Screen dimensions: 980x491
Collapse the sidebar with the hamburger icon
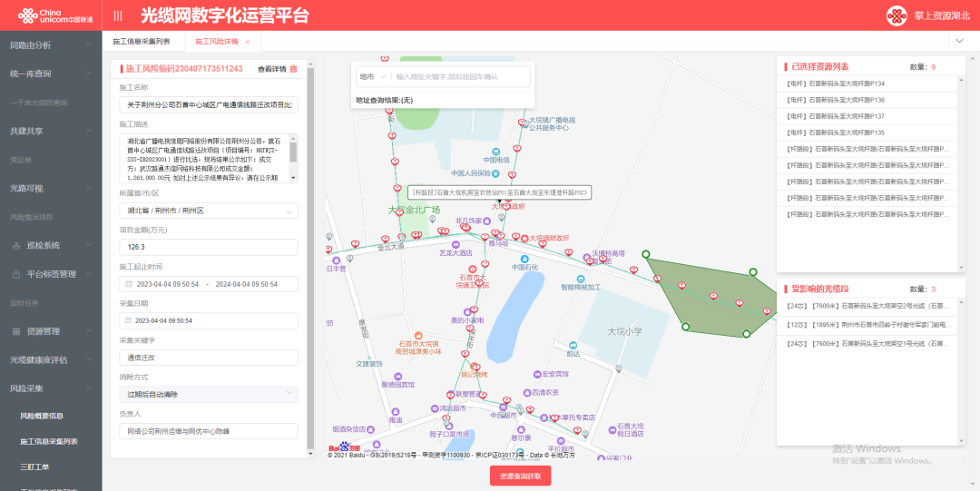118,15
